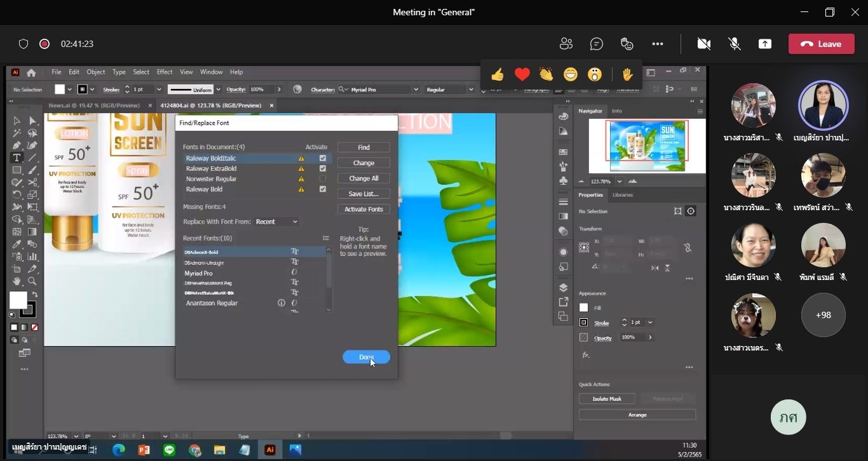Raise hand in Teams meeting
Viewport: 868px width, 461px height.
[x=628, y=75]
